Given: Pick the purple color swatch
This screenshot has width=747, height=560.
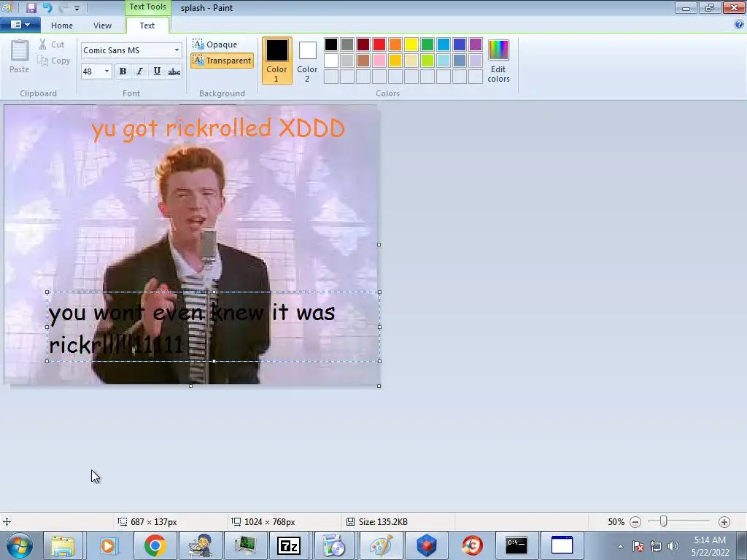Looking at the screenshot, I should 476,44.
